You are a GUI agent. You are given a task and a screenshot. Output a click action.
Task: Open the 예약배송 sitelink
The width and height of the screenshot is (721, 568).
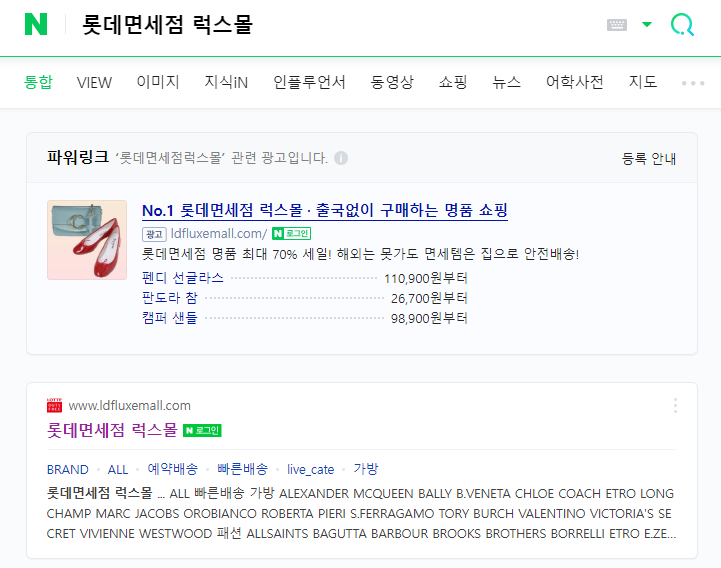coord(172,469)
